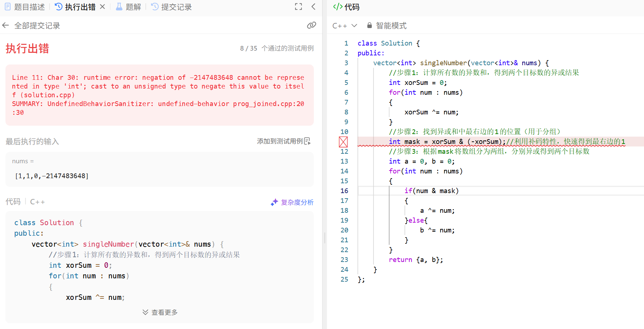Click the 提交记录 history clock icon
Viewport: 644px width, 329px height.
pyautogui.click(x=155, y=7)
